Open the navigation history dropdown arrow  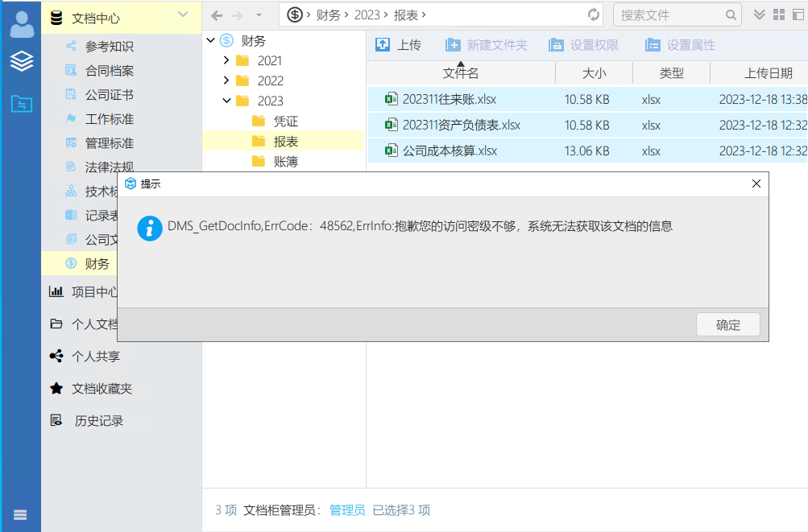coord(258,15)
